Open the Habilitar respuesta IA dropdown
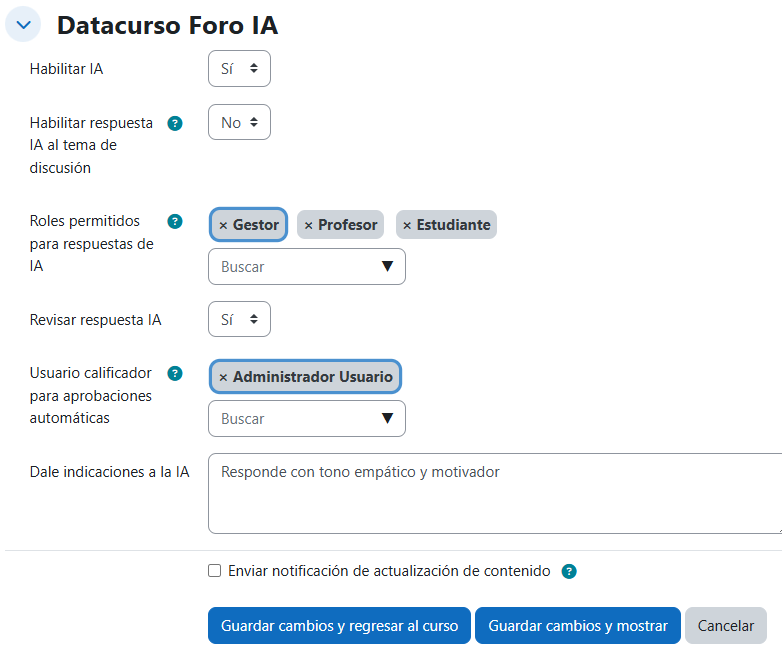This screenshot has width=782, height=654. coord(239,122)
